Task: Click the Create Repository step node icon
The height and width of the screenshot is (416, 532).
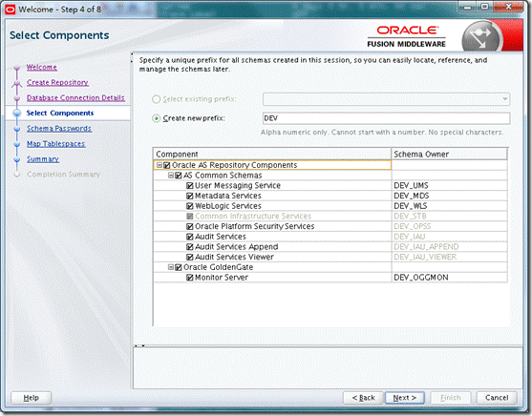Action: [16, 84]
